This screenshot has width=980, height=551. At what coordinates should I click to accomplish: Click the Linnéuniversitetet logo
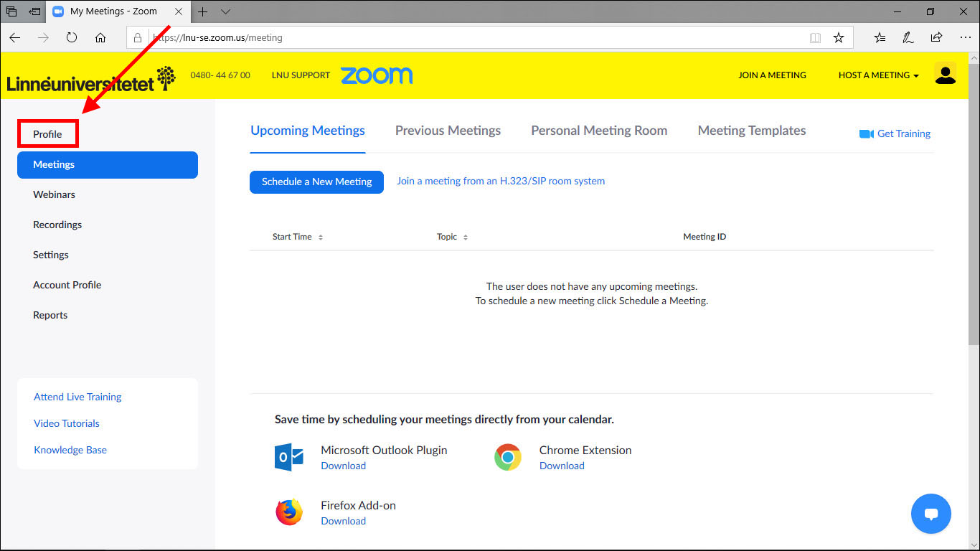tap(91, 79)
